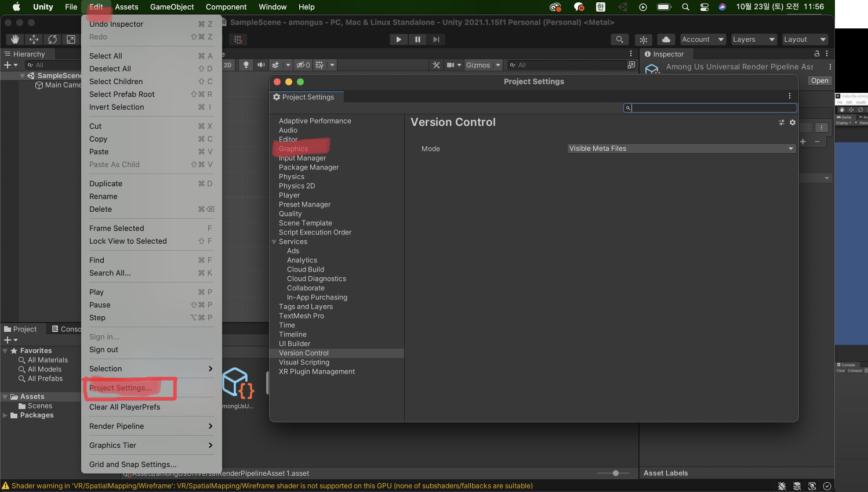The image size is (868, 492).
Task: Click the Project Settings search field
Action: point(710,108)
